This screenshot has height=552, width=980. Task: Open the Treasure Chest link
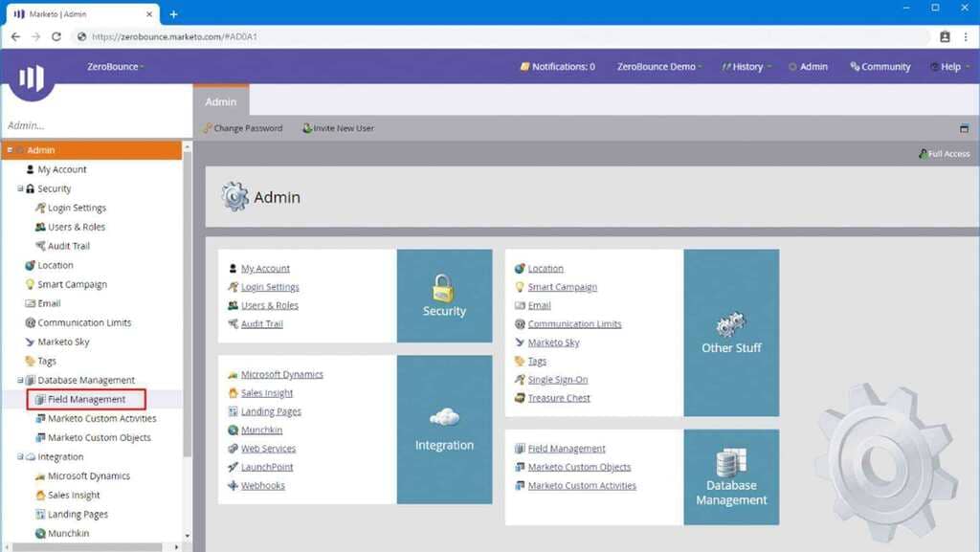[x=559, y=398]
